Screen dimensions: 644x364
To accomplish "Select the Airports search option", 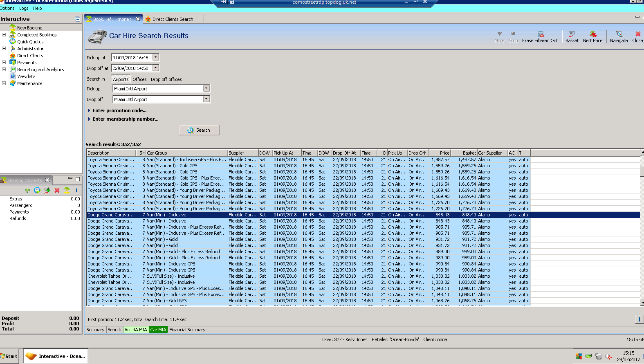I will click(121, 79).
